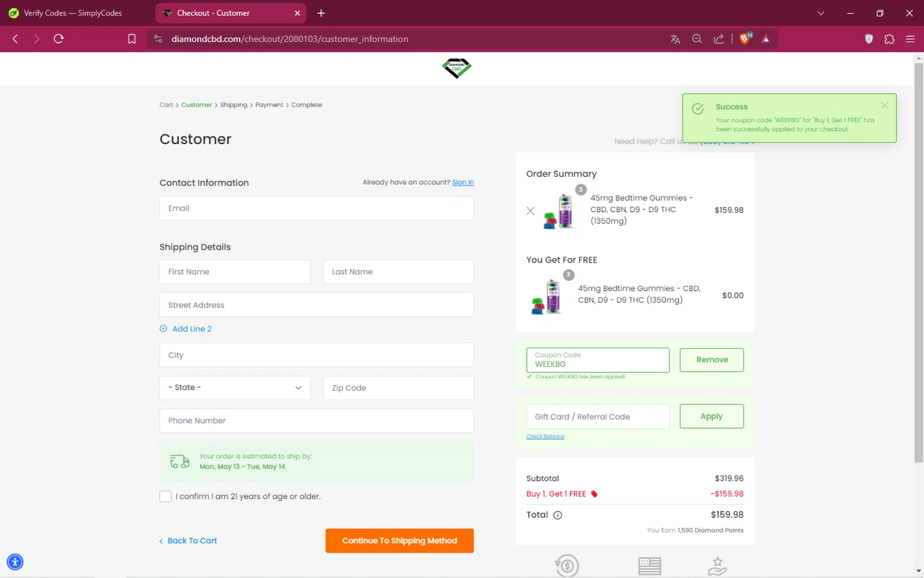924x578 pixels.
Task: Click 'You Earn 1,590 Diamond Points' text
Action: [695, 530]
